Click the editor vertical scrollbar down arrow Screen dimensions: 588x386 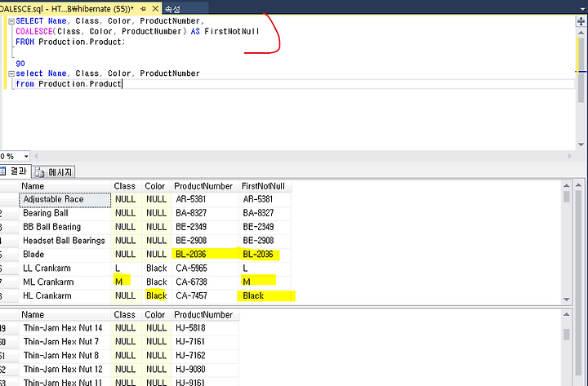pos(581,144)
